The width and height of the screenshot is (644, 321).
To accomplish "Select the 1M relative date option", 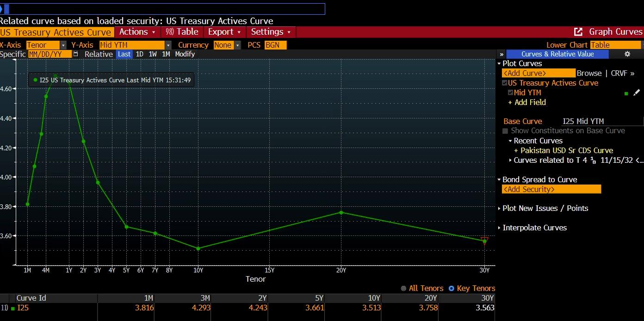I will pyautogui.click(x=166, y=54).
